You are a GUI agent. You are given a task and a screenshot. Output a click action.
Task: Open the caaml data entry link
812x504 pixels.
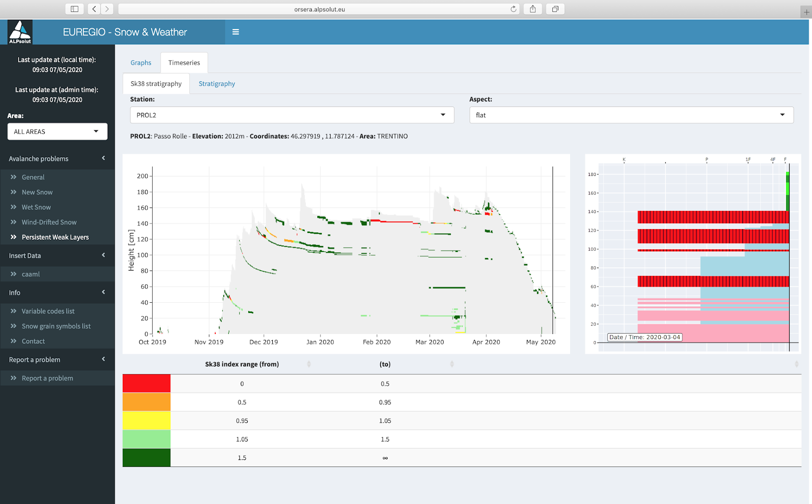pyautogui.click(x=31, y=274)
